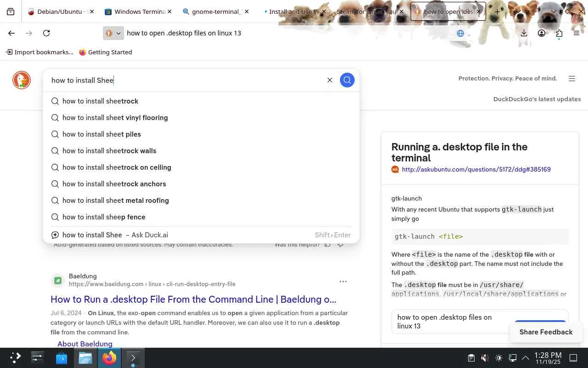The image size is (588, 368).
Task: Select suggestion "how to install sheep fence"
Action: (x=201, y=217)
